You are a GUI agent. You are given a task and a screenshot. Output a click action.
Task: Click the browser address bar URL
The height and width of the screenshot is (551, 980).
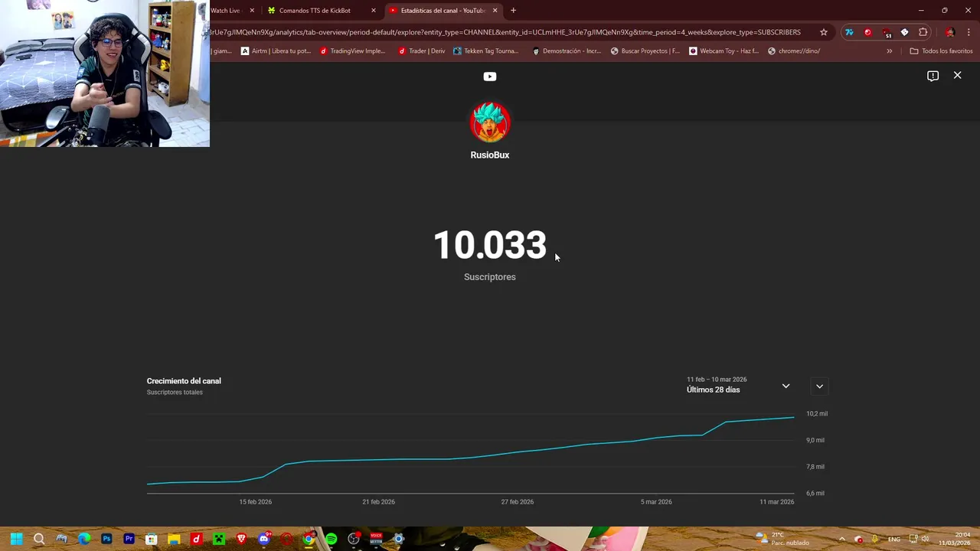pos(505,32)
